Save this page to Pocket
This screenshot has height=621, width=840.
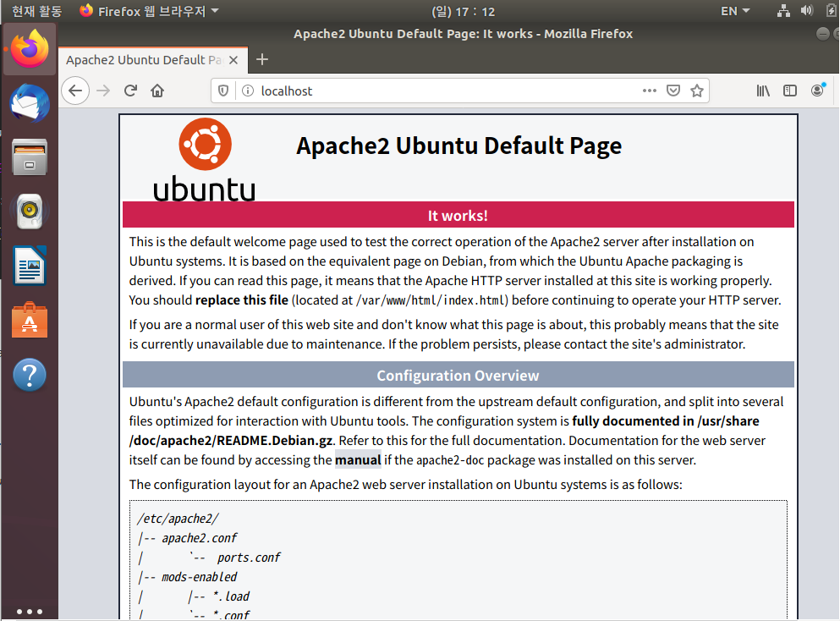coord(673,91)
